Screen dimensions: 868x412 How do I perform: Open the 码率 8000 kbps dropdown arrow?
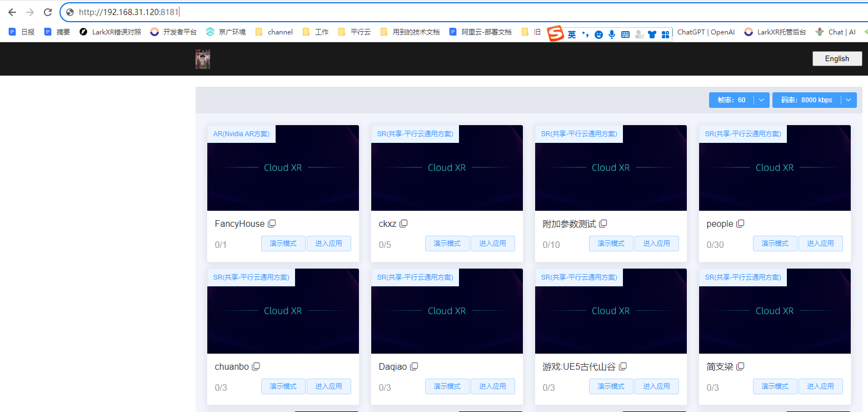tap(849, 100)
